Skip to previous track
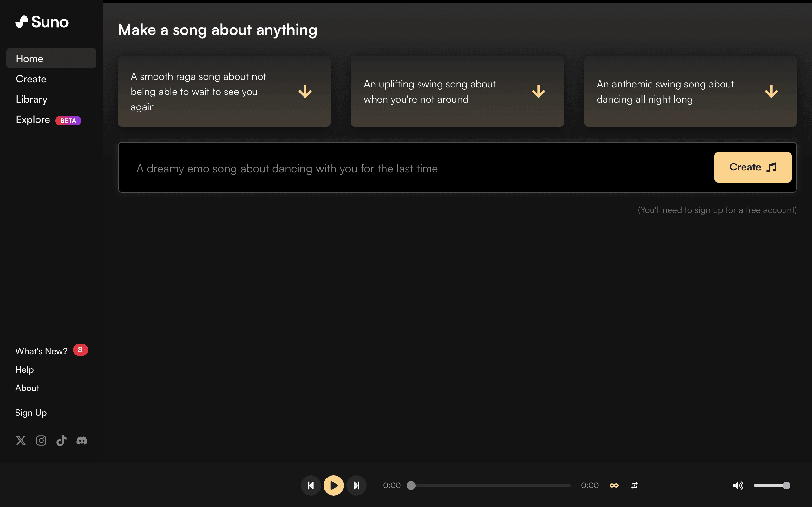The width and height of the screenshot is (812, 507). 311,485
